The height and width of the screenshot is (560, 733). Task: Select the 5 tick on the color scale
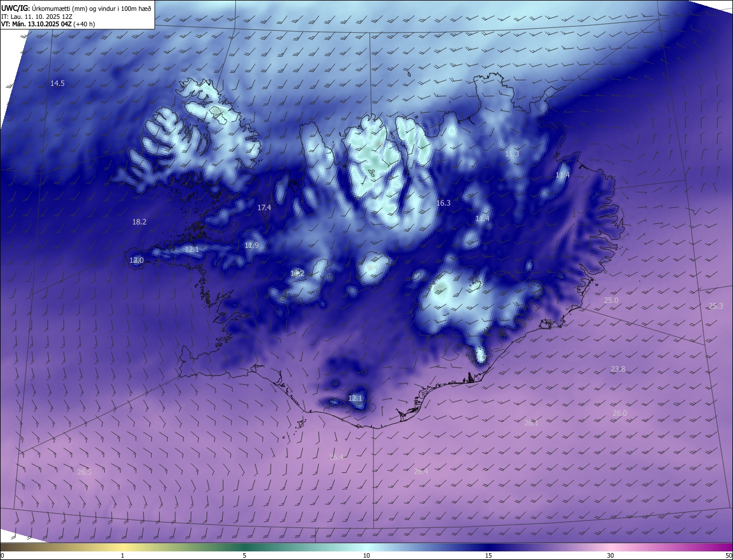click(245, 555)
